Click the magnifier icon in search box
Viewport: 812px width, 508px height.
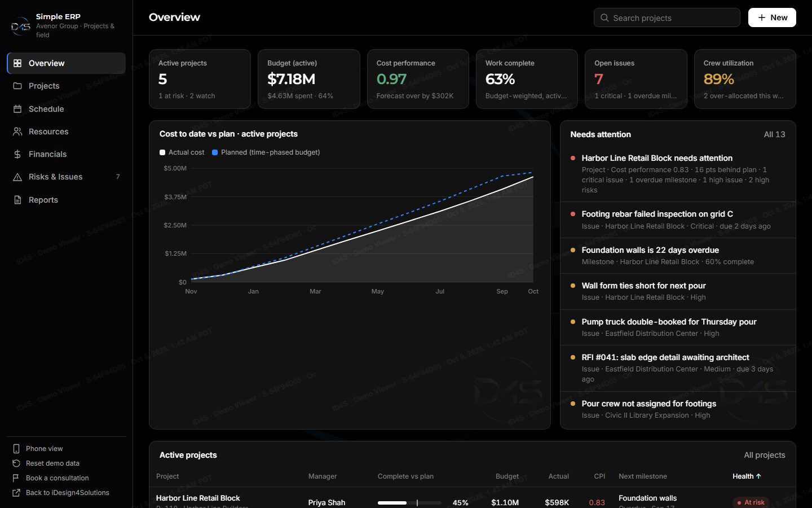(604, 17)
